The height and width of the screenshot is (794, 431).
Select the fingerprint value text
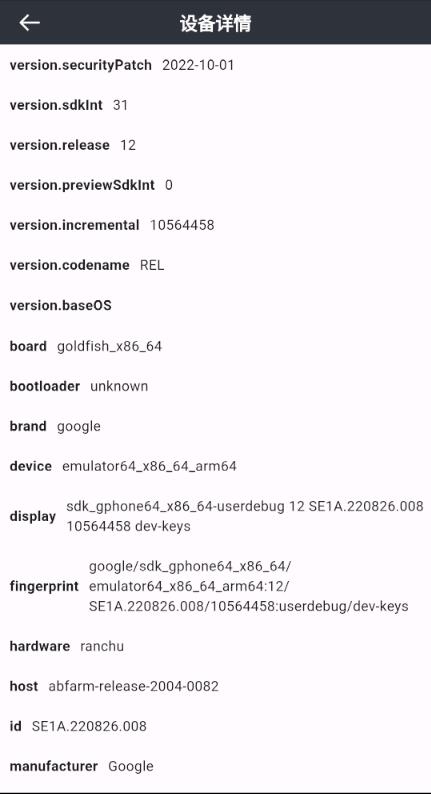coord(249,586)
